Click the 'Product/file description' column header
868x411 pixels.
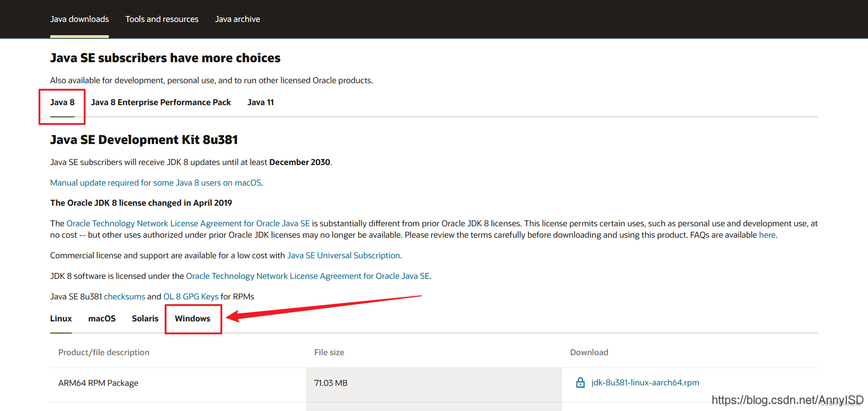click(x=104, y=352)
